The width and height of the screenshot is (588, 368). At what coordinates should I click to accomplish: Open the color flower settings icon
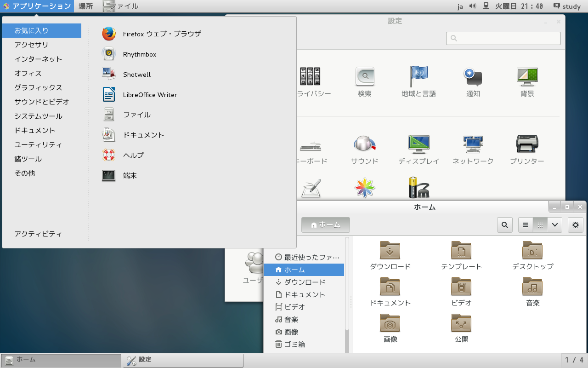365,188
